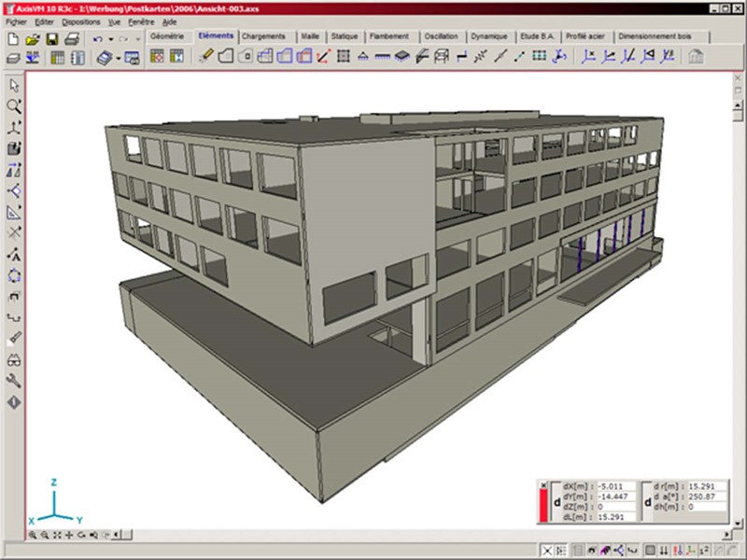747x560 pixels.
Task: Click the building icon at toolbar end
Action: pos(696,57)
